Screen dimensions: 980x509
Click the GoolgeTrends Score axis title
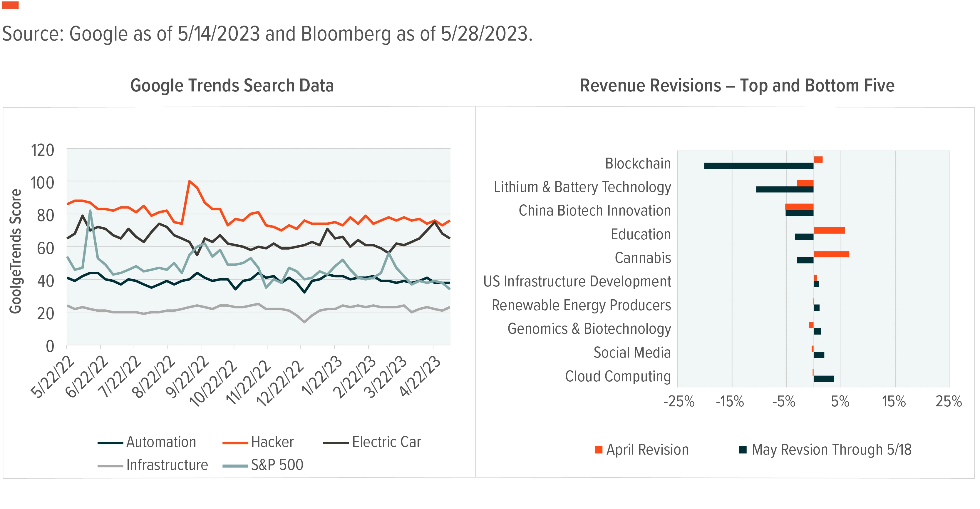pos(15,251)
